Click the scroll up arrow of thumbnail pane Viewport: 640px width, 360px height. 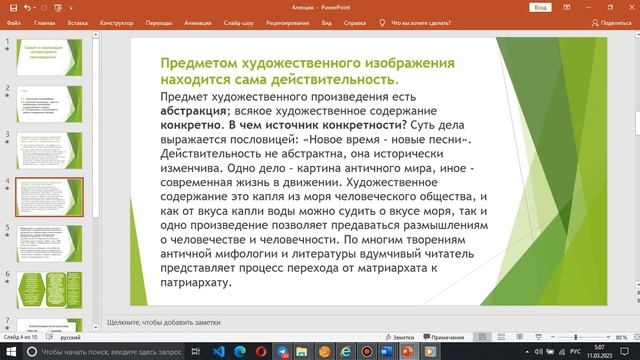pos(96,35)
